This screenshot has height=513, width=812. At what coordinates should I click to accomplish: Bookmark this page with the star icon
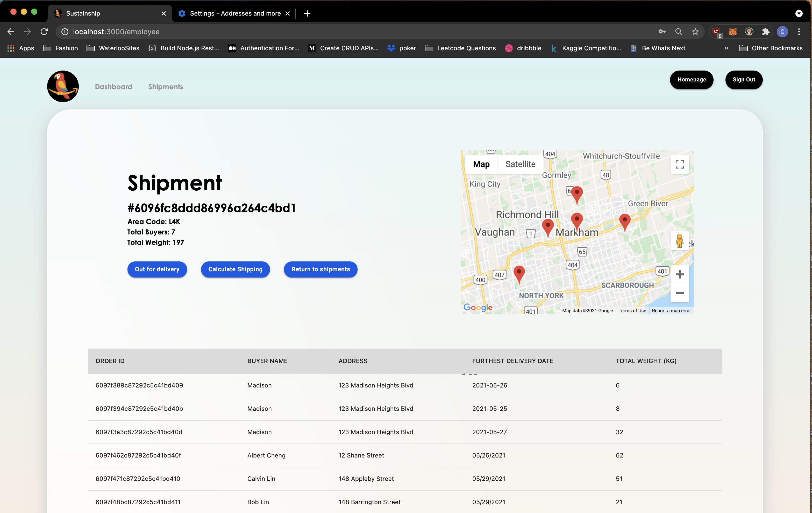[x=695, y=32]
